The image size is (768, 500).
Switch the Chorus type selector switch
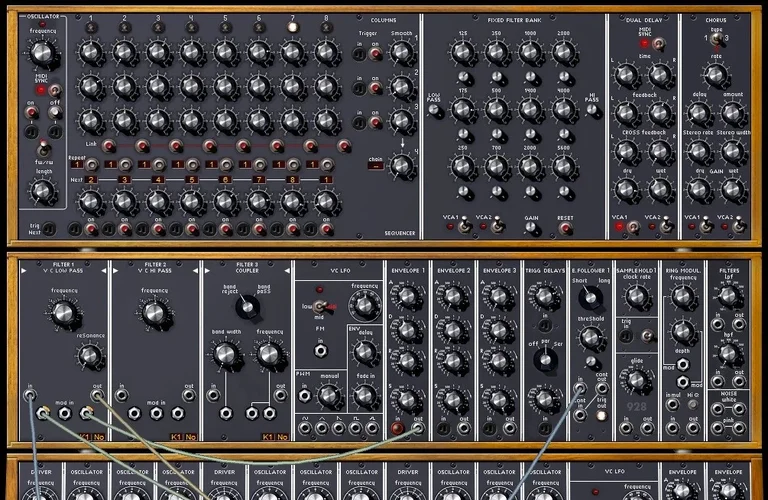(x=716, y=39)
